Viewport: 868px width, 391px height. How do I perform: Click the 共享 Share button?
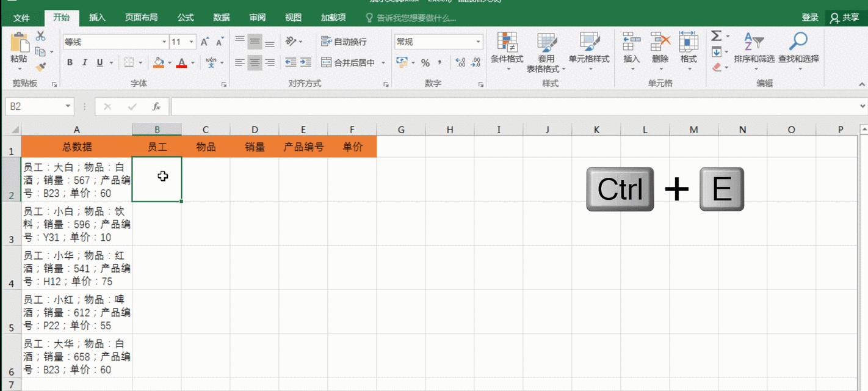click(x=844, y=18)
